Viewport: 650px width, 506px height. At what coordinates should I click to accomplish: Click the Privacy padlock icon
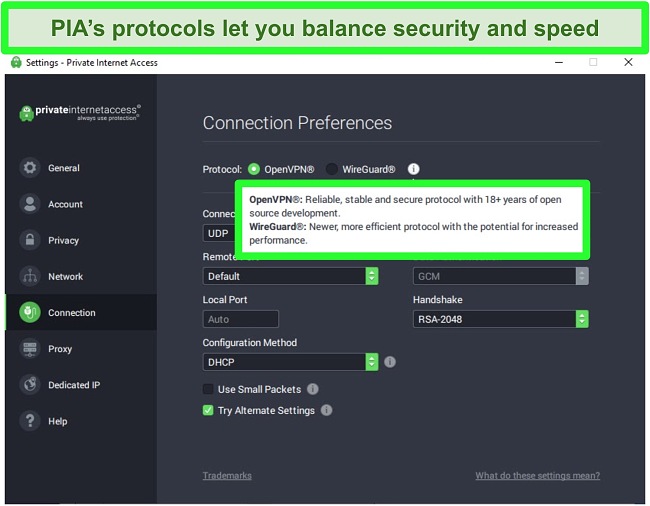(x=30, y=240)
